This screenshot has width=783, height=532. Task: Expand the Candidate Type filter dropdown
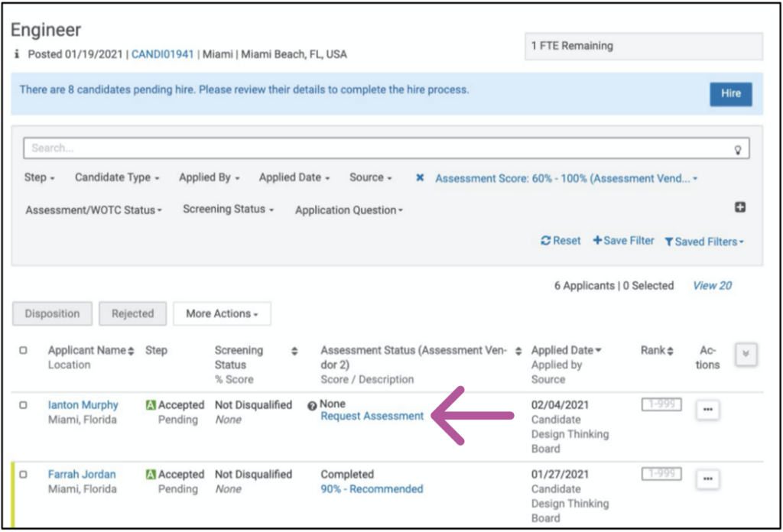click(x=117, y=177)
